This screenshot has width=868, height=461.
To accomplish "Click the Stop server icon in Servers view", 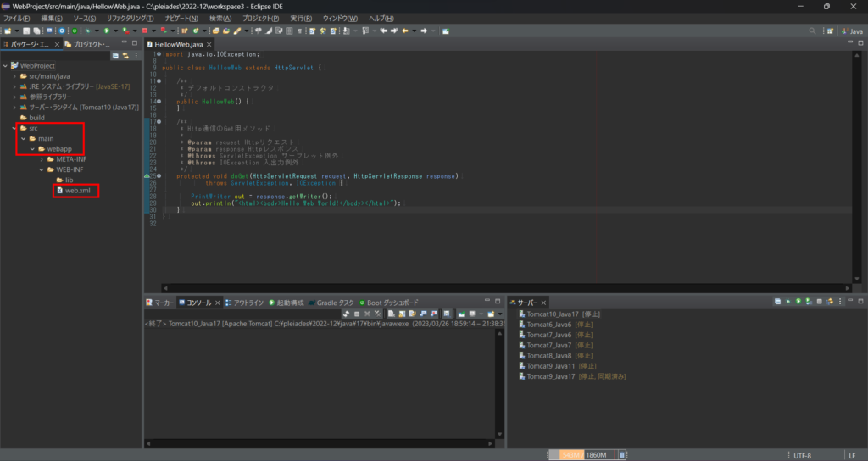I will coord(821,302).
